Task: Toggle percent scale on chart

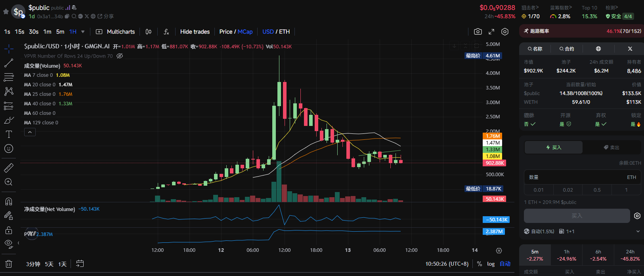Action: point(480,264)
